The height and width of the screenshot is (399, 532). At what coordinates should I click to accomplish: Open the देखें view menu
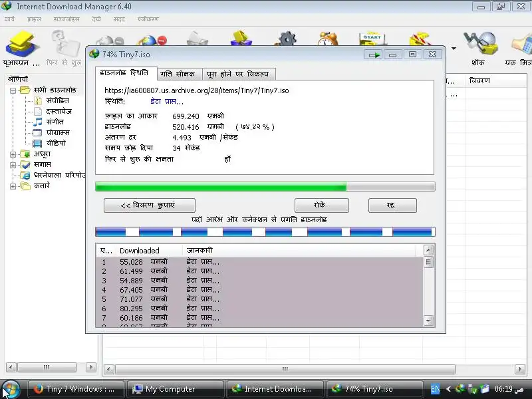click(96, 19)
